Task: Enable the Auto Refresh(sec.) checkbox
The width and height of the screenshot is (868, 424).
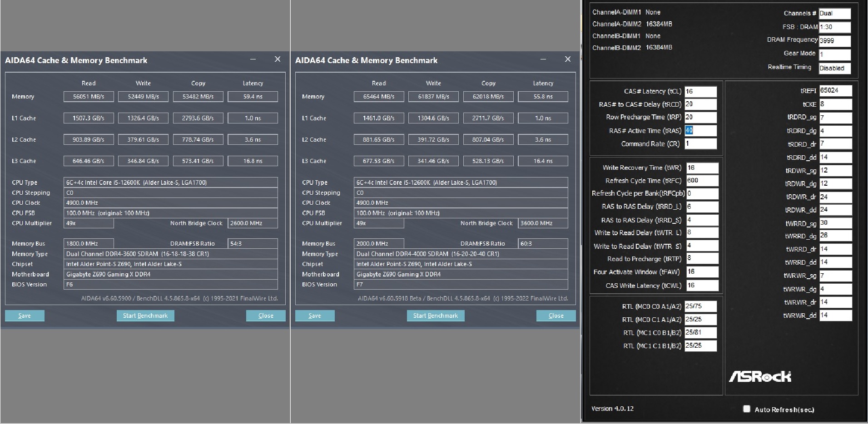Action: 747,409
